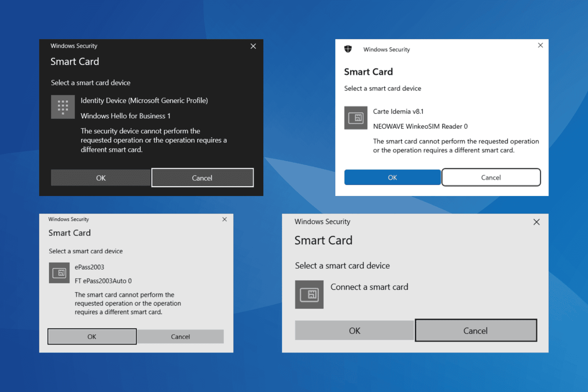Close the dark Windows Security dialog
Screen dimensions: 588x392
pyautogui.click(x=253, y=46)
